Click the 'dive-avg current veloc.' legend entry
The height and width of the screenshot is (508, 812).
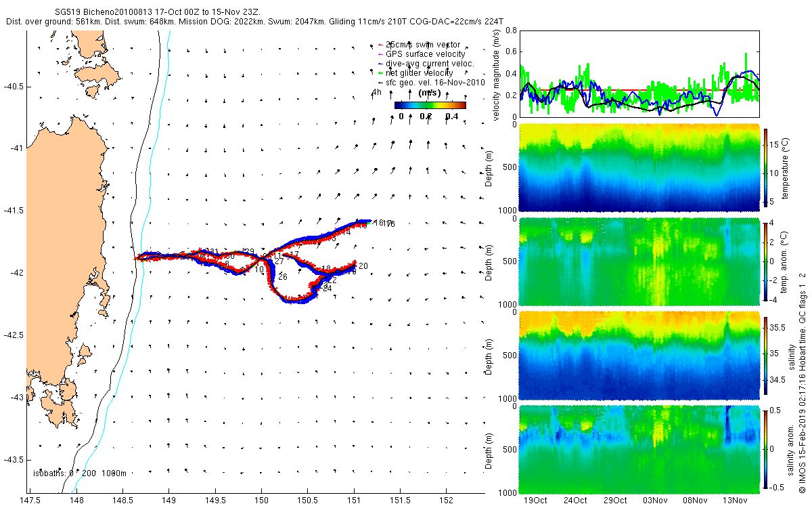tap(430, 63)
